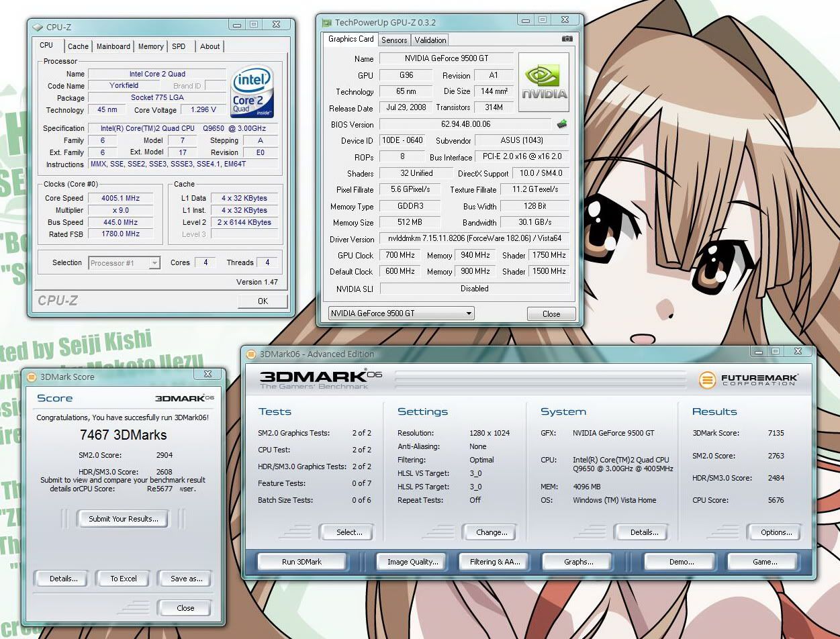Viewport: 840px width, 639px height.
Task: Open the Validation tab in GPU-Z
Action: (x=430, y=40)
